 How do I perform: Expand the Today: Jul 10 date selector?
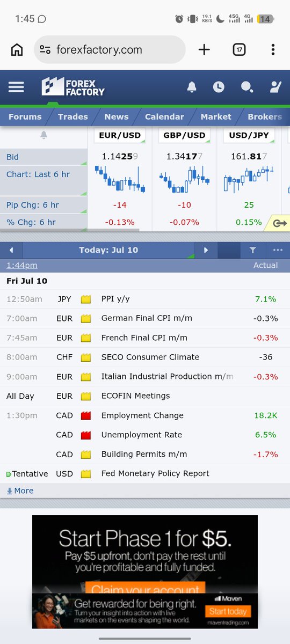point(108,250)
